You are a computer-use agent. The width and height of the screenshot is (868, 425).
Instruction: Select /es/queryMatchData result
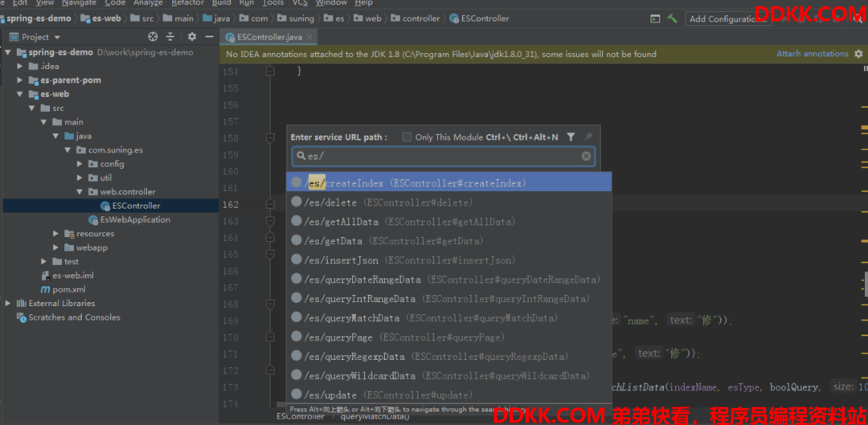pyautogui.click(x=449, y=318)
